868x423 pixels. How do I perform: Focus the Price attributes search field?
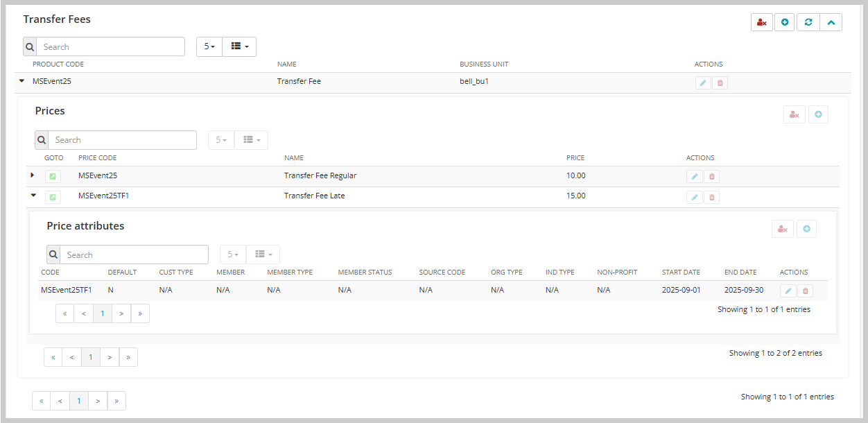[x=134, y=254]
